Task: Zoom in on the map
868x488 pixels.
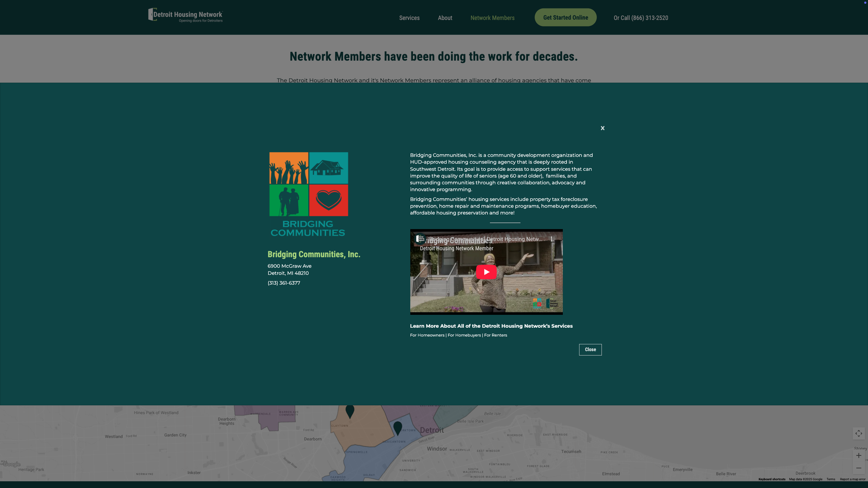Action: click(x=858, y=455)
